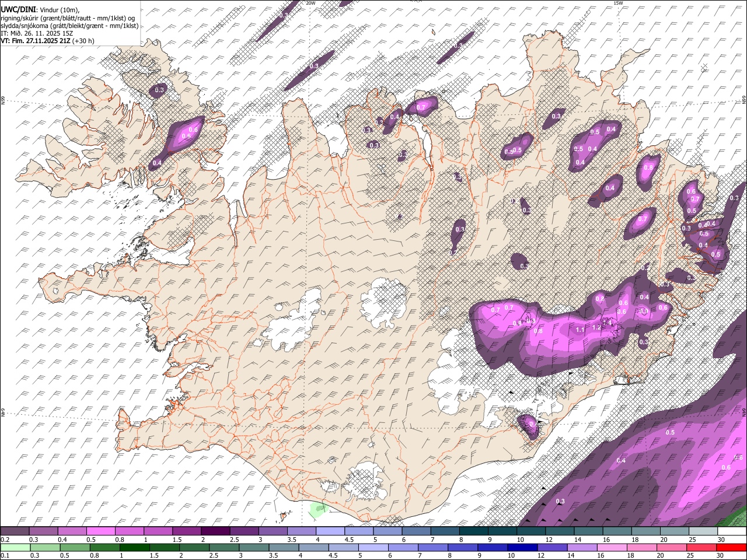Click the UWC/DINI title in the header
747x560 pixels.
(18, 9)
